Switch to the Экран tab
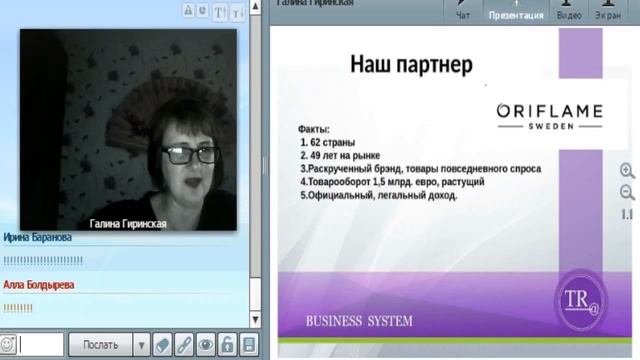640x360 pixels. pos(608,11)
